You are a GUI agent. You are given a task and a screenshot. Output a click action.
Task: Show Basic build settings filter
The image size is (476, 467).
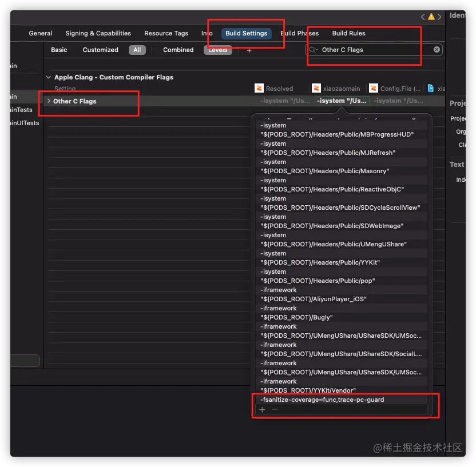point(59,50)
